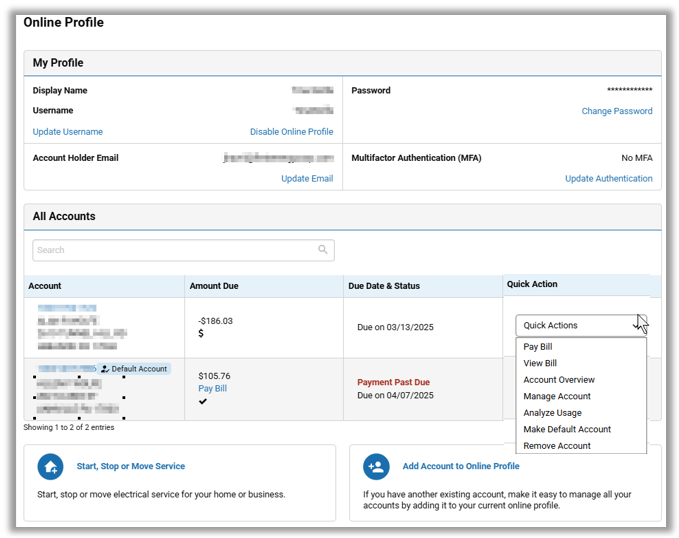Click the Pay Bill link under $105.76

click(212, 389)
